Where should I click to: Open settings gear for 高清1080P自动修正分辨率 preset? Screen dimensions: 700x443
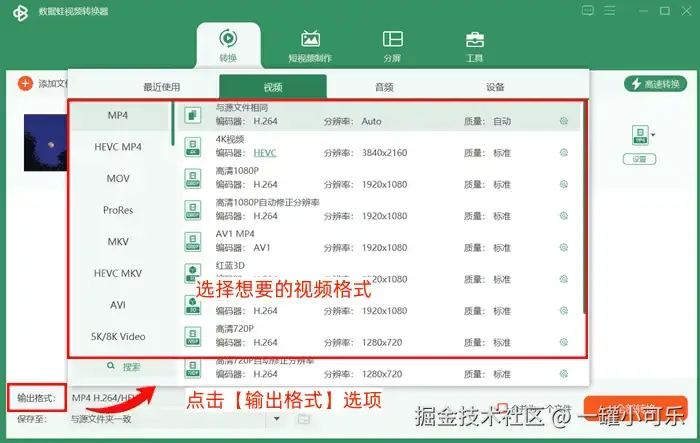[564, 216]
